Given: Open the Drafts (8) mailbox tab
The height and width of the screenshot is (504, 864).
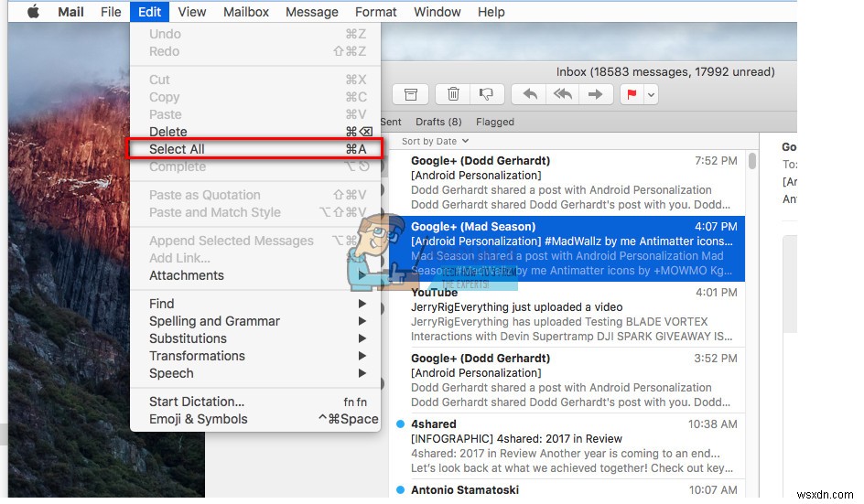Looking at the screenshot, I should point(438,122).
